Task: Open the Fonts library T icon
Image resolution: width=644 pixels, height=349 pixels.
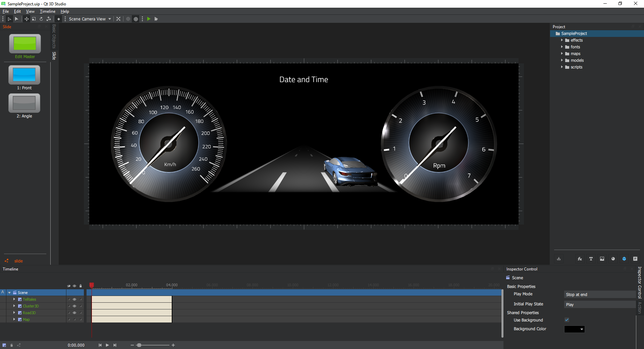Action: (591, 259)
